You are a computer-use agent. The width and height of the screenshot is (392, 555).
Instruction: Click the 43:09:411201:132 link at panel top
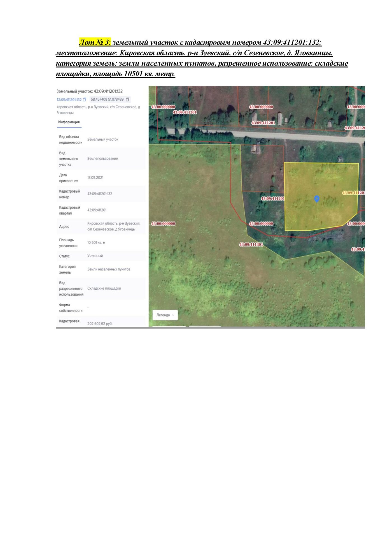tap(69, 100)
